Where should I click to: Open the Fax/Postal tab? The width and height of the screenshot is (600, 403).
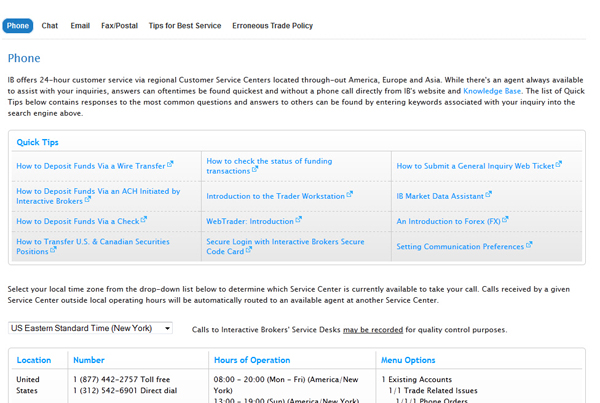click(x=119, y=26)
